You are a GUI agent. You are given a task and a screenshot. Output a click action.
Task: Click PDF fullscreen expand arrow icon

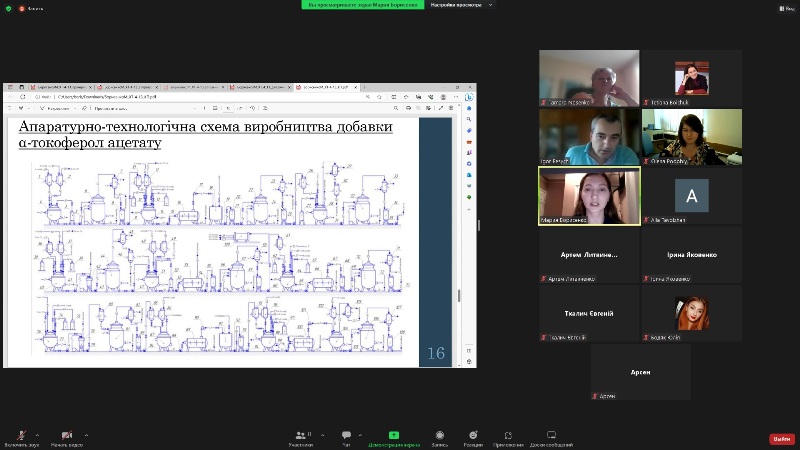pyautogui.click(x=441, y=108)
